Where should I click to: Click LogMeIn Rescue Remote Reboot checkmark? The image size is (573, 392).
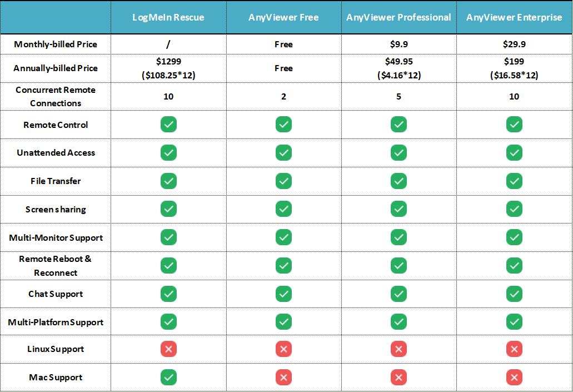(168, 265)
